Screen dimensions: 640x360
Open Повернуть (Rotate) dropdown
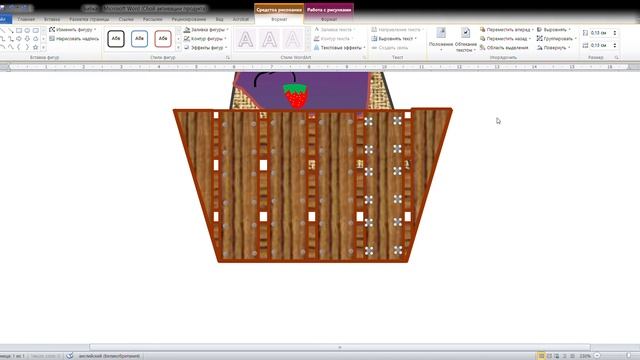coord(553,48)
